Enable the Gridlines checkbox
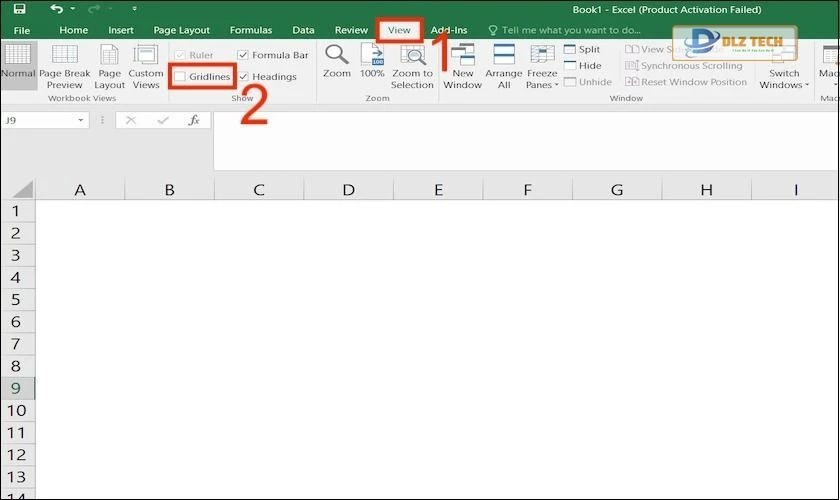The width and height of the screenshot is (840, 500). [180, 76]
